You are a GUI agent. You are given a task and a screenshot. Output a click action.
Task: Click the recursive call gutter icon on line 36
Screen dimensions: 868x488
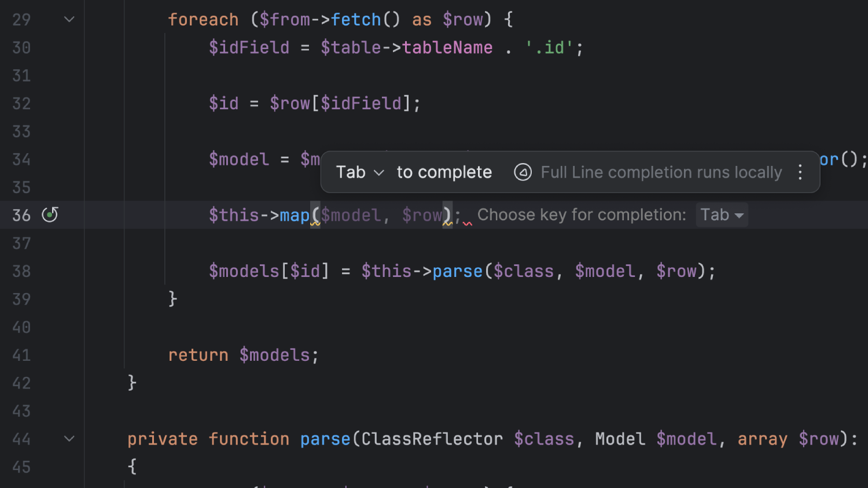click(50, 215)
